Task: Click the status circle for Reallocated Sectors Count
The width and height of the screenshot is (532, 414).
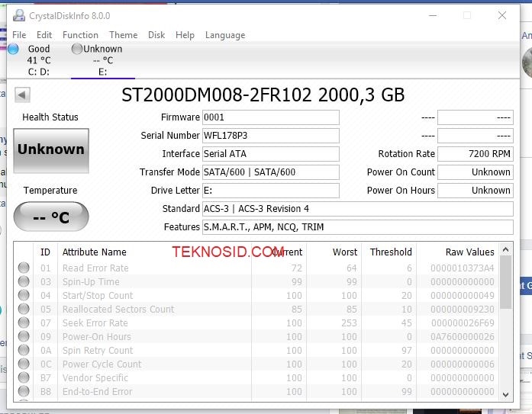Action: click(x=24, y=309)
